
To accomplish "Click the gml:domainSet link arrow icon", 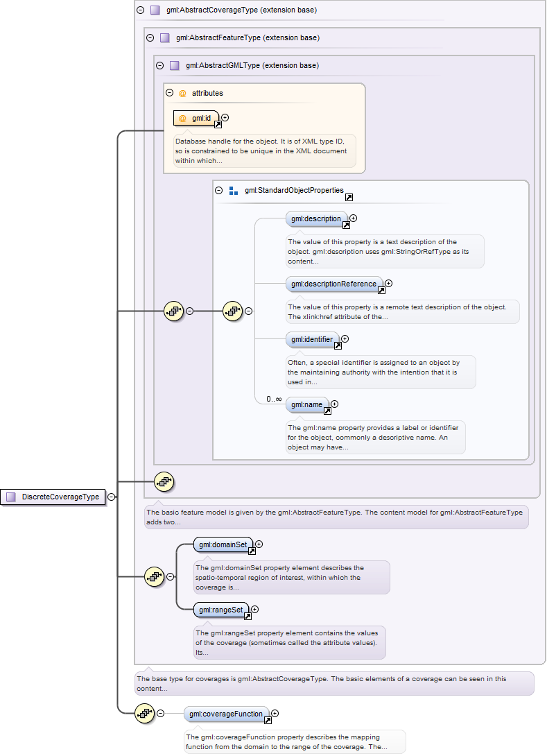I will pos(252,551).
